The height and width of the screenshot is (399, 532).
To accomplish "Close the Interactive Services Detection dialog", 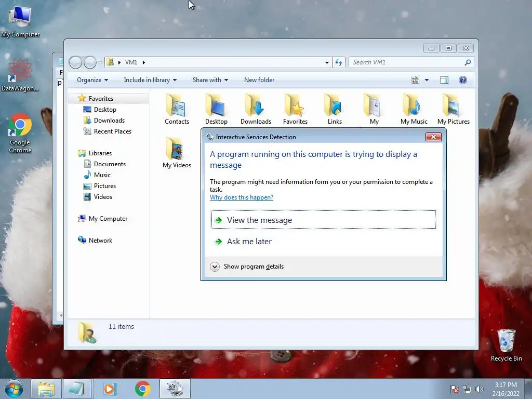I will coord(433,137).
